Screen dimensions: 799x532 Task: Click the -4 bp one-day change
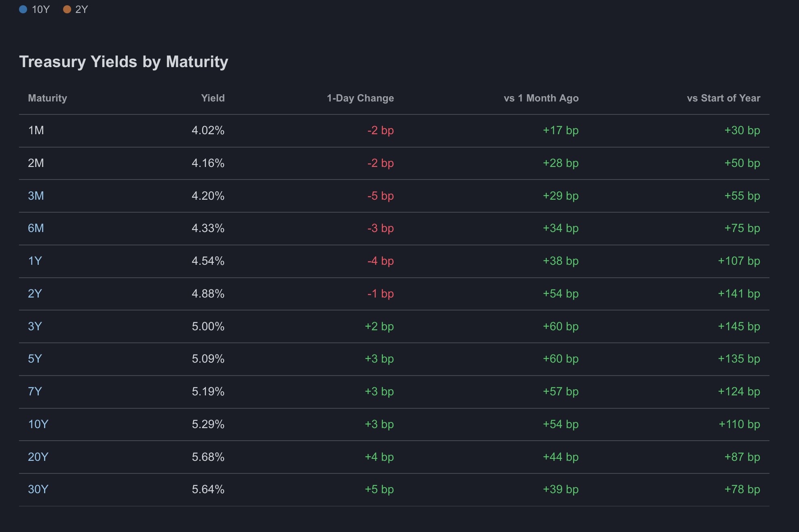[380, 261]
